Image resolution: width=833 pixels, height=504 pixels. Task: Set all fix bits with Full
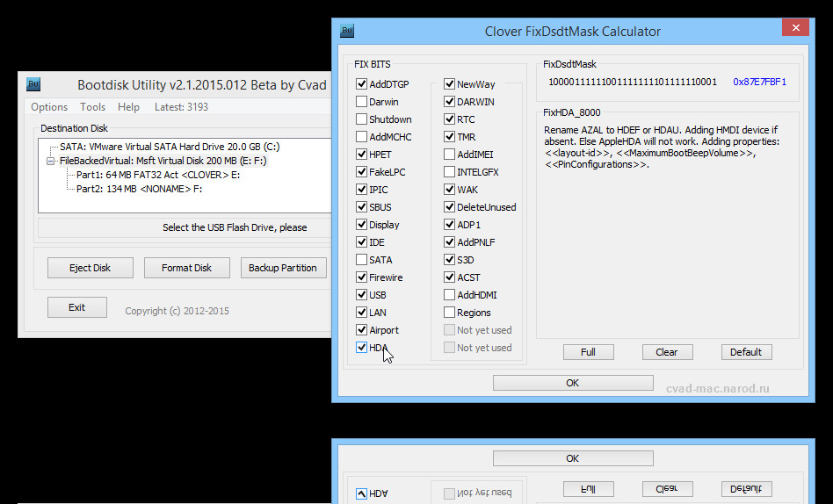[x=588, y=352]
